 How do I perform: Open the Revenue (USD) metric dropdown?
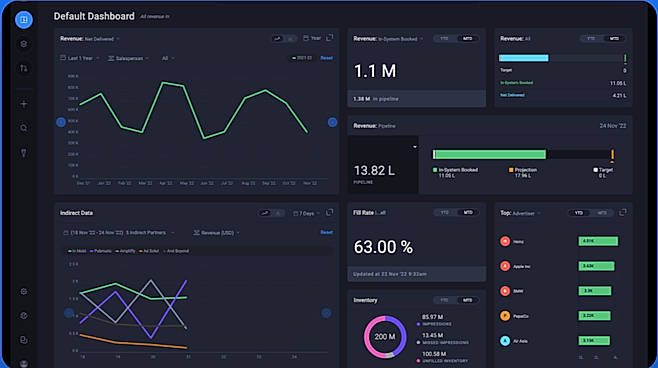217,232
